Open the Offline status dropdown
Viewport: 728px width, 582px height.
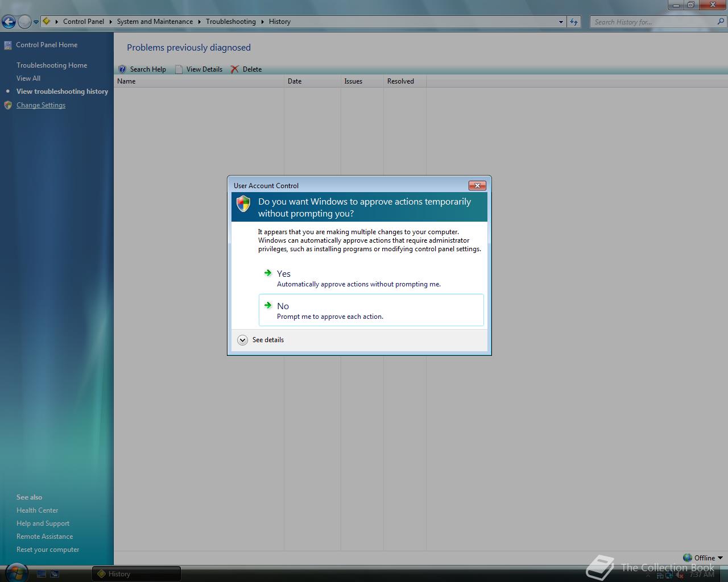[x=703, y=558]
